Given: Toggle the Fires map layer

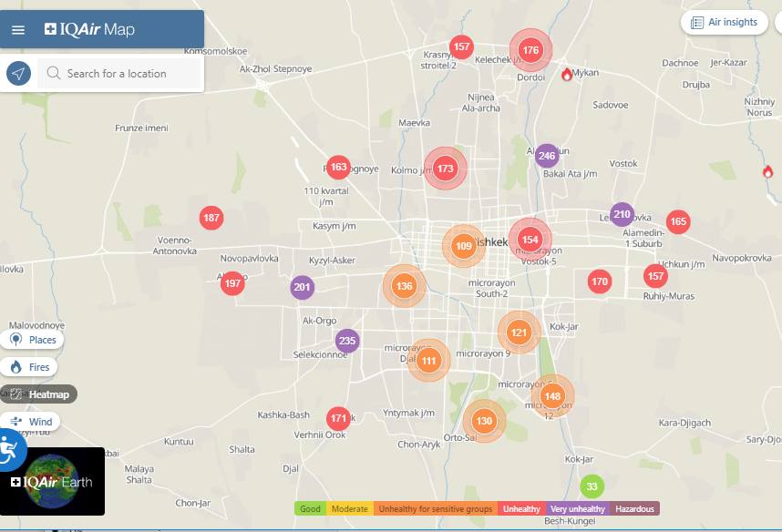Looking at the screenshot, I should click(x=29, y=367).
